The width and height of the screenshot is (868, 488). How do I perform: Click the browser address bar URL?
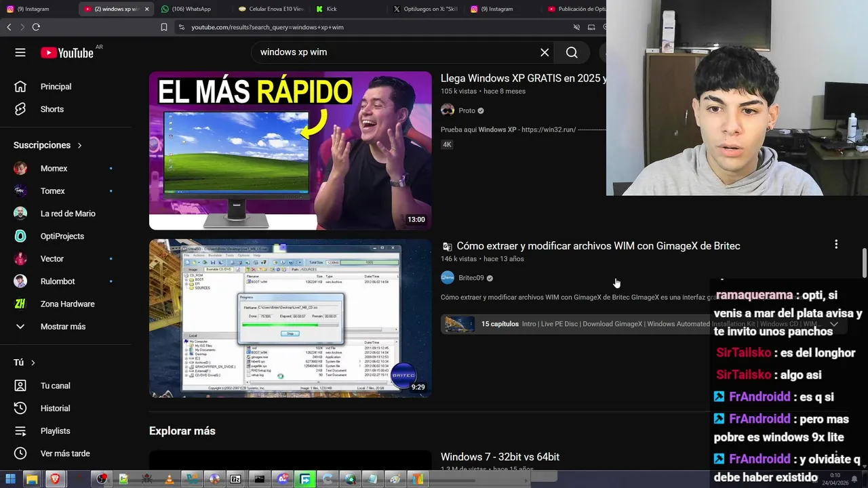[267, 27]
